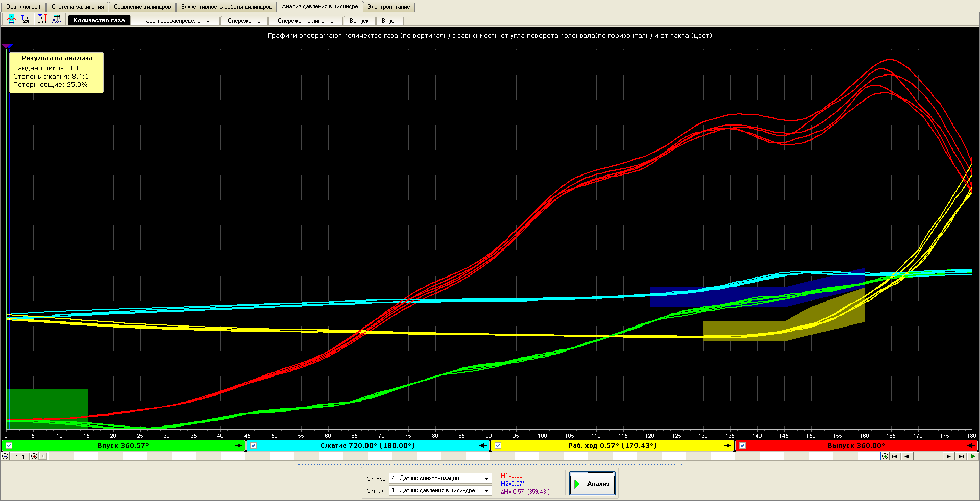Open the Опережение линейно subtab
The width and height of the screenshot is (980, 501).
tap(306, 21)
